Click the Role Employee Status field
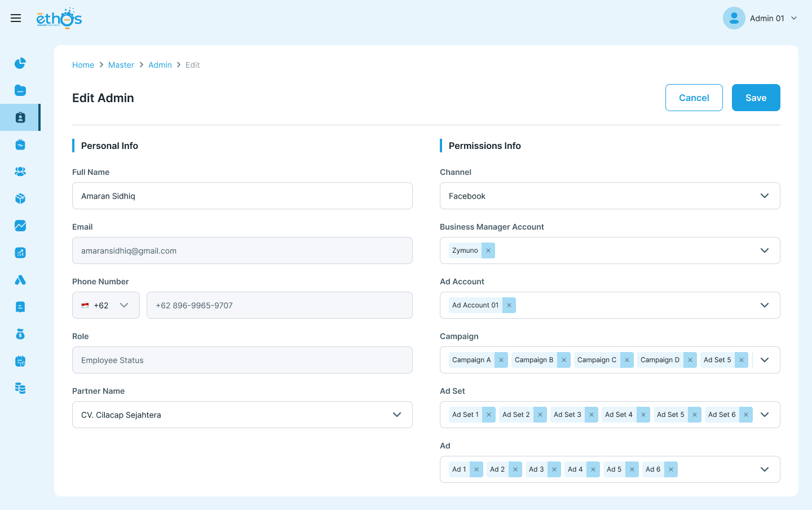The height and width of the screenshot is (510, 812). pos(242,360)
